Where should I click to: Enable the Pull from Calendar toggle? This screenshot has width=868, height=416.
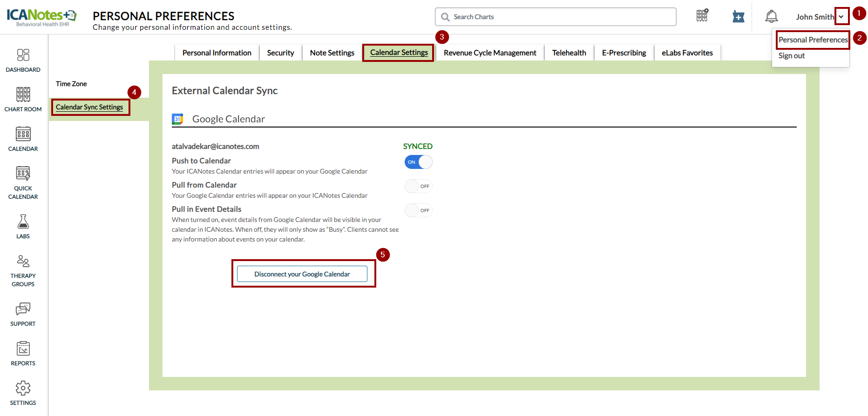pos(418,186)
